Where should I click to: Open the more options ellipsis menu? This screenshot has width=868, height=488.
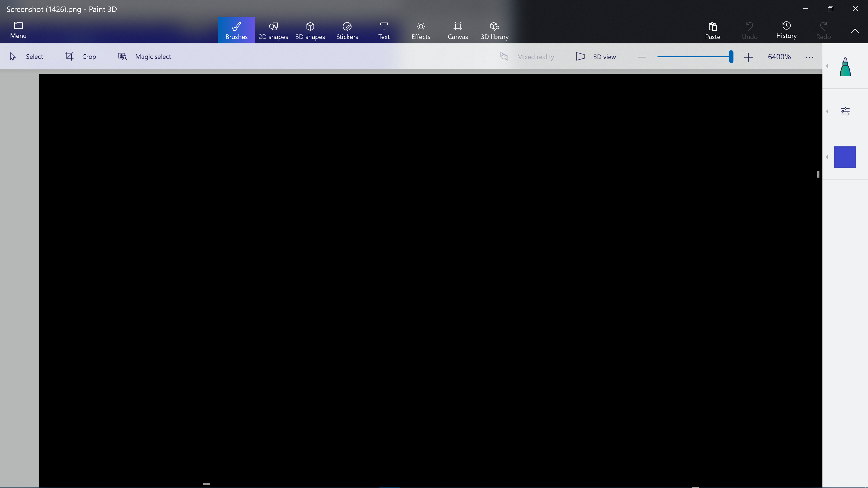pyautogui.click(x=809, y=57)
